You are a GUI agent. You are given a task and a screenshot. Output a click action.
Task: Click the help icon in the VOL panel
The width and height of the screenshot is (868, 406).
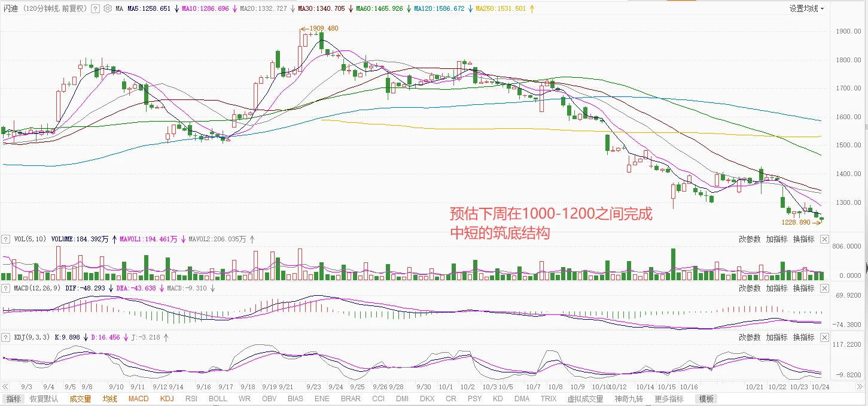point(6,239)
